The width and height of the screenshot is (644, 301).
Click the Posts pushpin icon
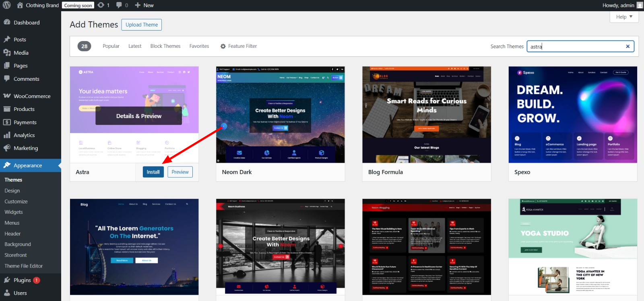(x=7, y=39)
